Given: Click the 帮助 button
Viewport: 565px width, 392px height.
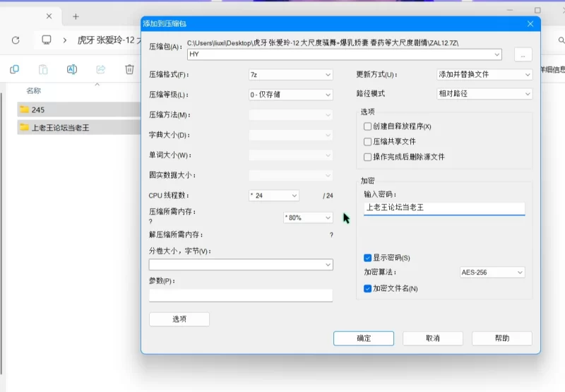Looking at the screenshot, I should point(502,338).
